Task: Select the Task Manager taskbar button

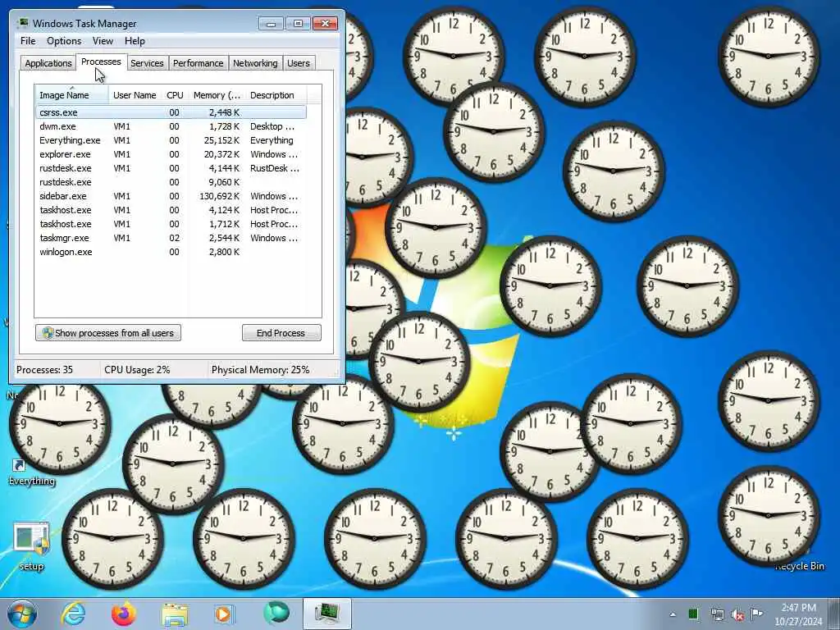Action: click(x=326, y=614)
